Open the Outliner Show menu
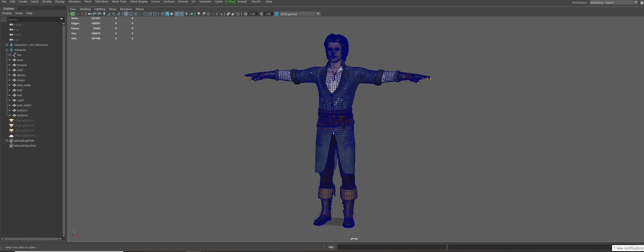Image resolution: width=644 pixels, height=252 pixels. click(19, 13)
